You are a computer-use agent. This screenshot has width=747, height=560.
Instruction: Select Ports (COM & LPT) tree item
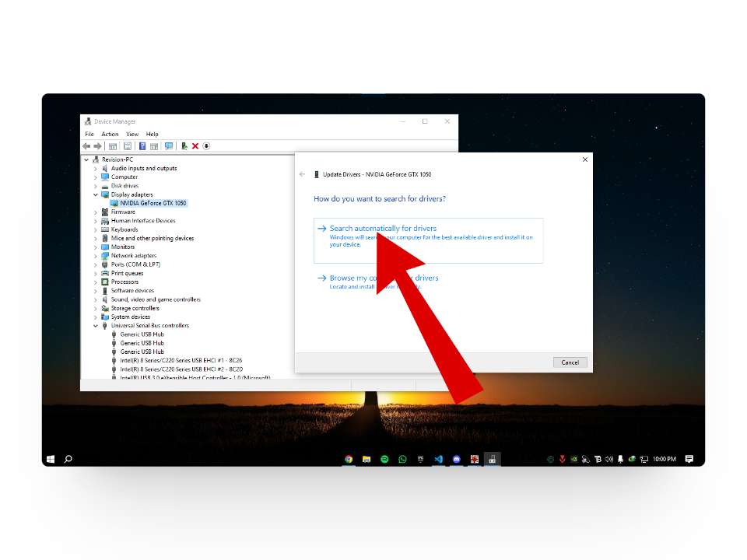click(x=135, y=264)
